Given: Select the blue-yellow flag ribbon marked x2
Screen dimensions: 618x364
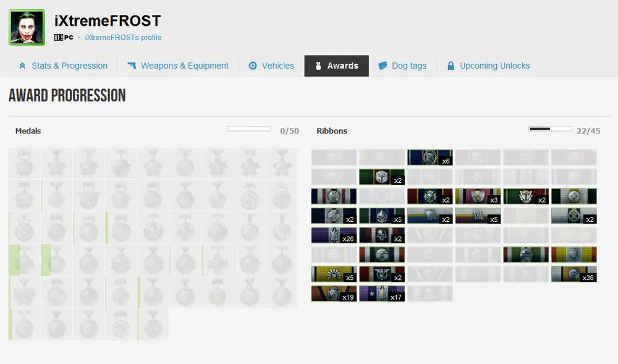Looking at the screenshot, I should pyautogui.click(x=430, y=216).
